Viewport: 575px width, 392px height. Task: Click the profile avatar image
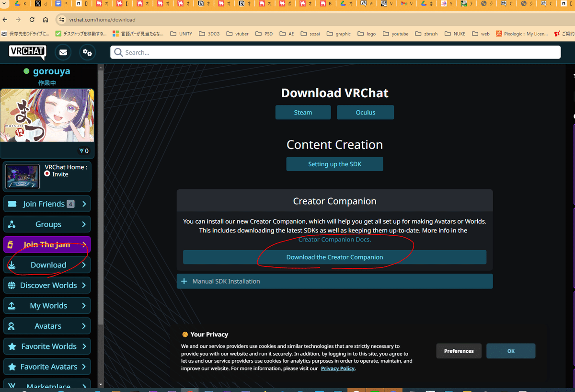pos(47,115)
